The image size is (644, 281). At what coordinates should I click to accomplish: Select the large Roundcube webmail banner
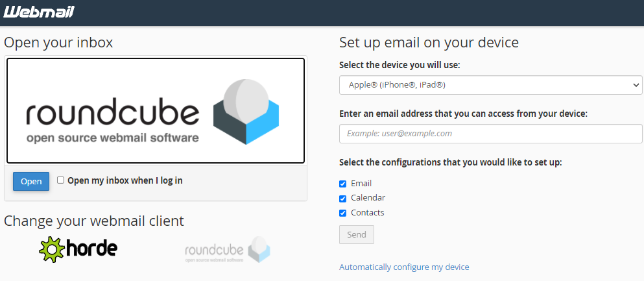[156, 111]
